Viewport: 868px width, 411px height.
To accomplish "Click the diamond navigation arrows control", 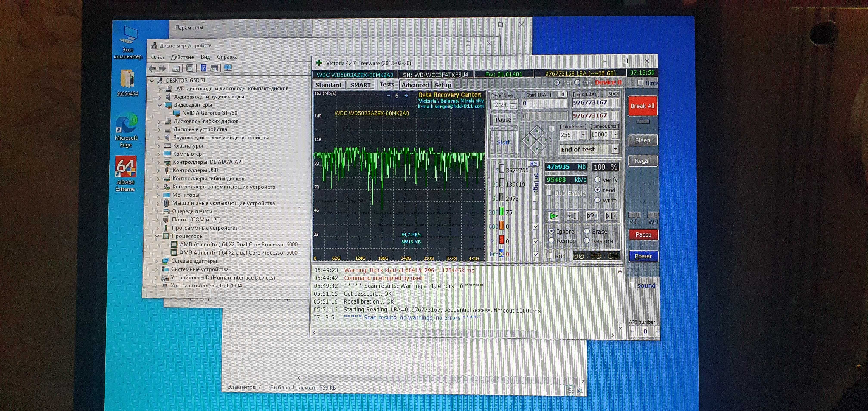I will pos(537,140).
